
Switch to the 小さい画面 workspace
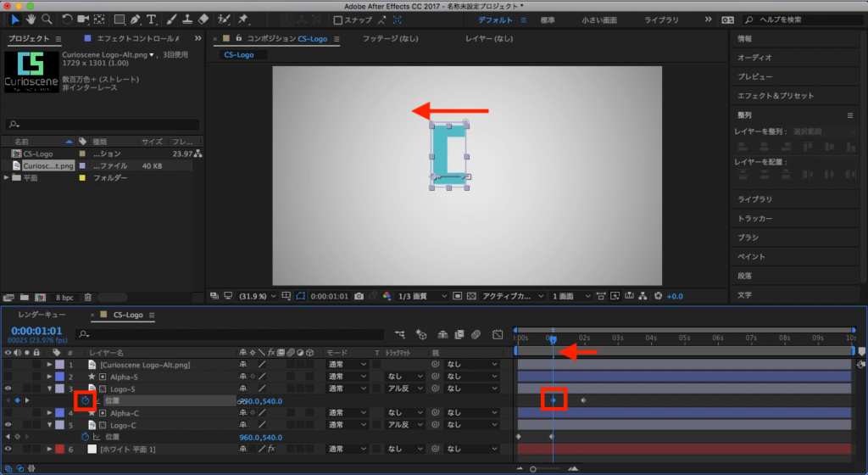pos(599,20)
